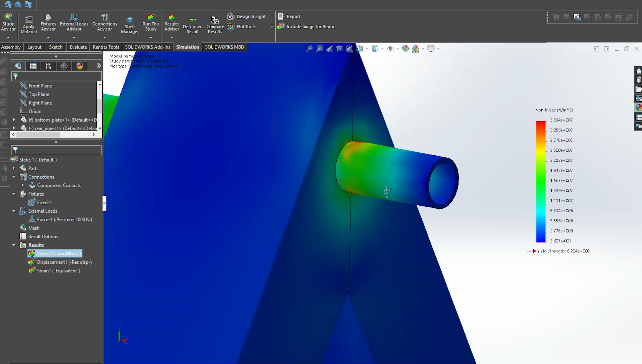Click the simulation tree filter field

pyautogui.click(x=56, y=150)
